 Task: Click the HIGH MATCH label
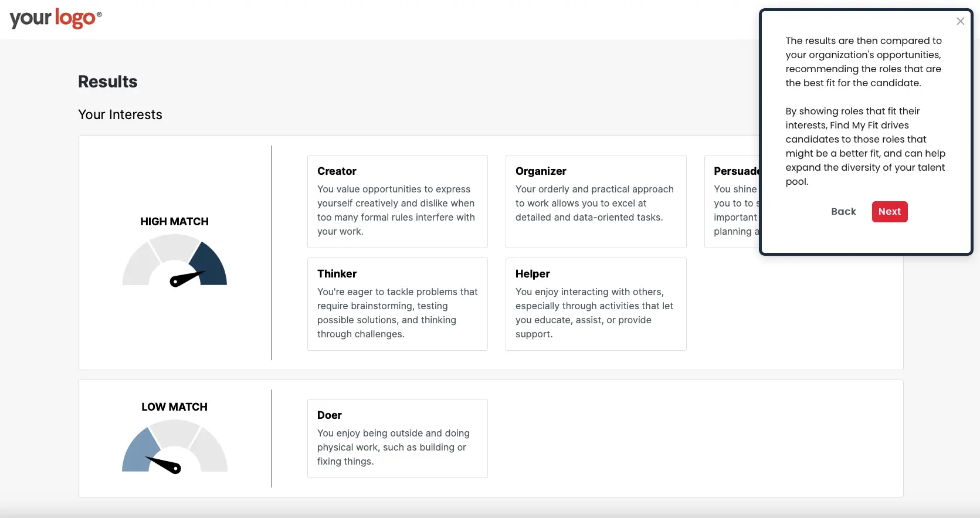click(x=174, y=222)
